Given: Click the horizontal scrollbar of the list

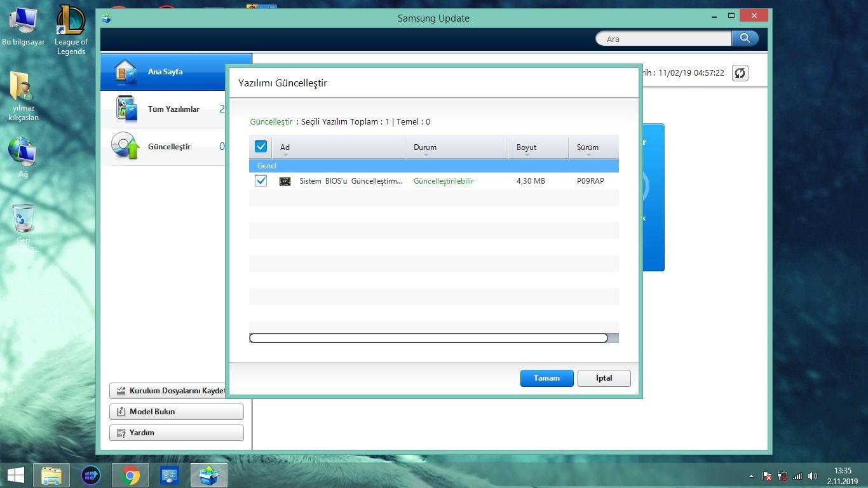Looking at the screenshot, I should [428, 338].
